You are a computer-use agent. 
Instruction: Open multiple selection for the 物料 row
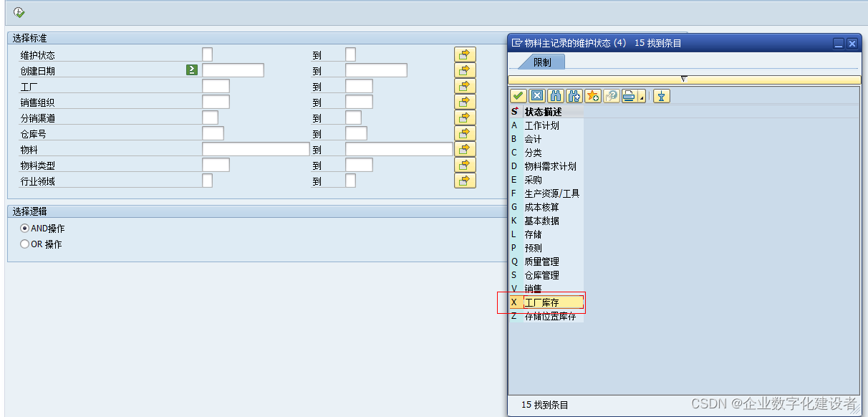[x=464, y=149]
